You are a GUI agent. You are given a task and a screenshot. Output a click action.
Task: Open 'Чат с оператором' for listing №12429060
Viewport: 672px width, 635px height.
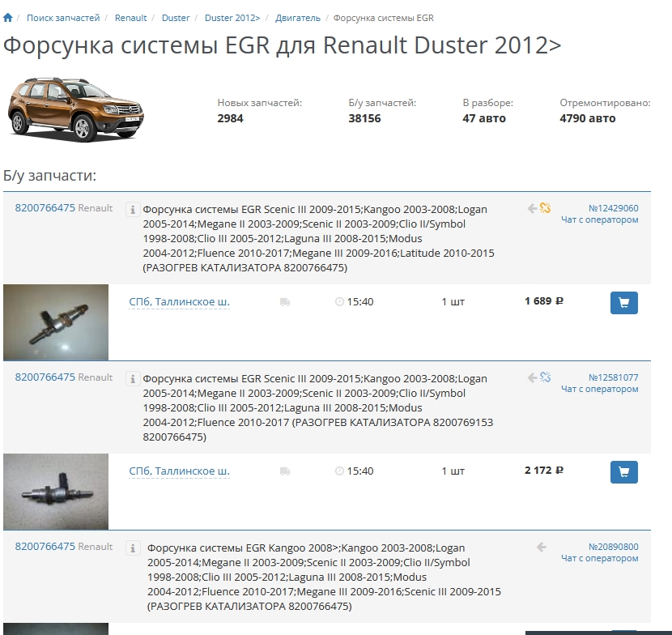tap(600, 220)
